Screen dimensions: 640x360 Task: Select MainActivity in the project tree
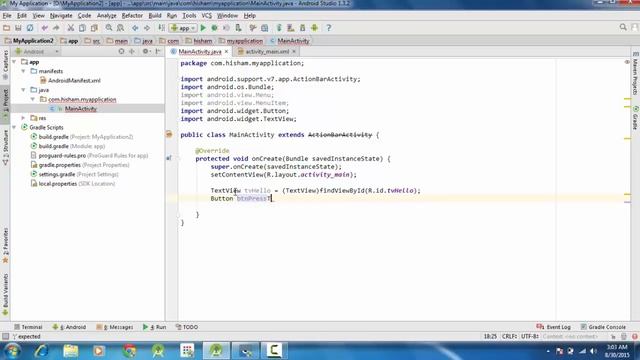click(81, 109)
